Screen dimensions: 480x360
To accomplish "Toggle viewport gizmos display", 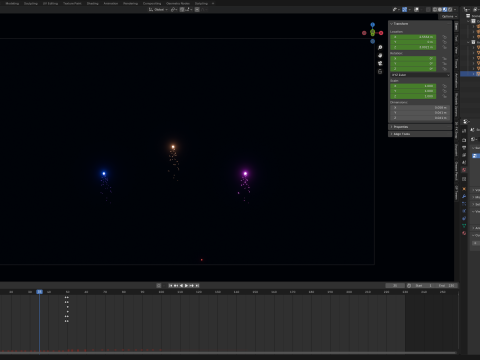I will tap(405, 9).
